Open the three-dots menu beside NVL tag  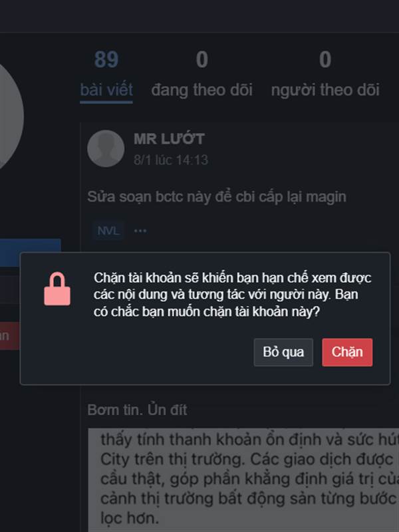(x=140, y=231)
